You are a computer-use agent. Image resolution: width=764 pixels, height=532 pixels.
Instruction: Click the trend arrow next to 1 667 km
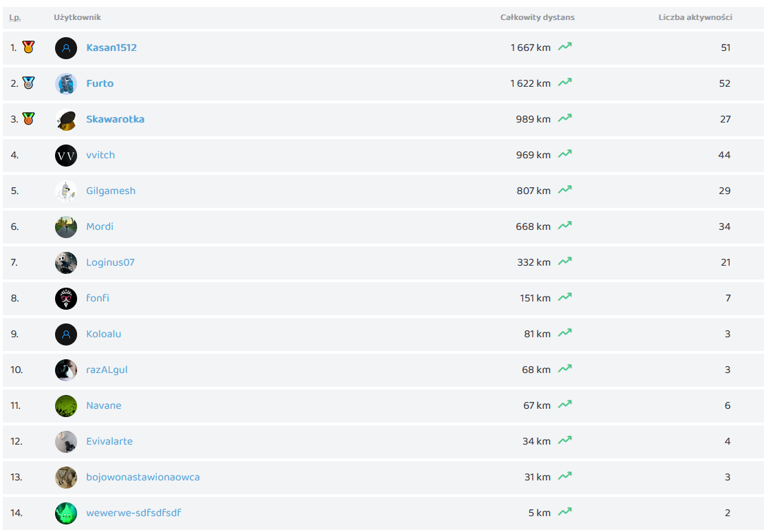point(565,47)
